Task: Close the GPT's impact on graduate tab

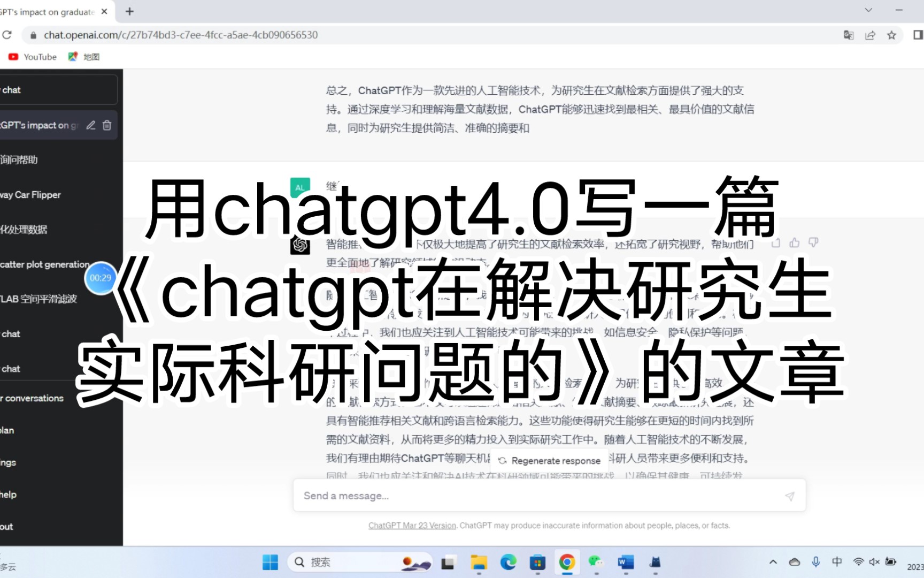Action: (104, 11)
